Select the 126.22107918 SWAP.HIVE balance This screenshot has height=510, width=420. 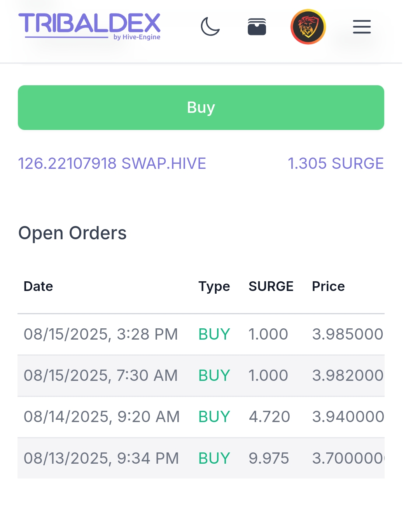(112, 163)
